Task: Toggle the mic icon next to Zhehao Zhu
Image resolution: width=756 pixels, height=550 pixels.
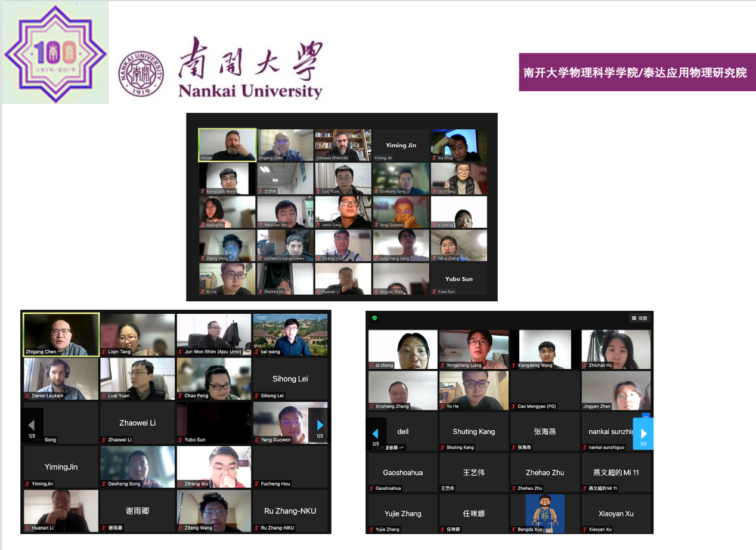Action: pyautogui.click(x=513, y=488)
